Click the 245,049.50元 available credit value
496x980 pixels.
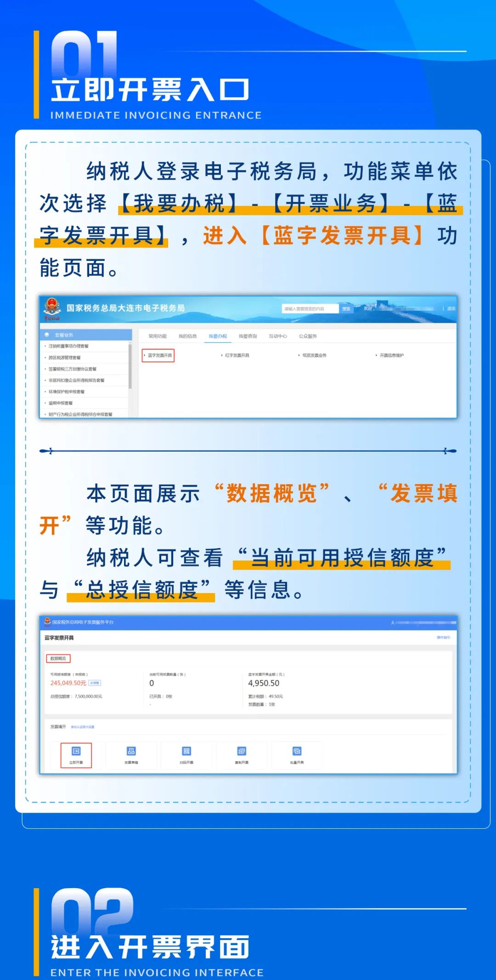click(68, 683)
